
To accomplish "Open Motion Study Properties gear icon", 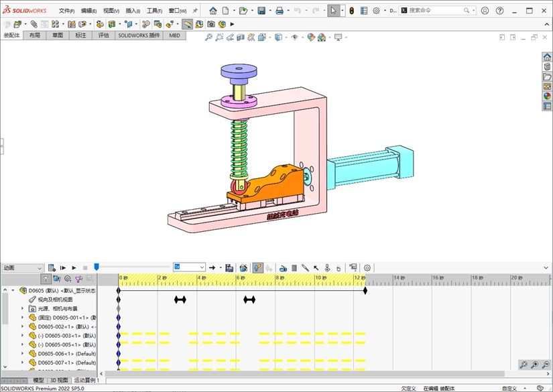I will [x=367, y=267].
